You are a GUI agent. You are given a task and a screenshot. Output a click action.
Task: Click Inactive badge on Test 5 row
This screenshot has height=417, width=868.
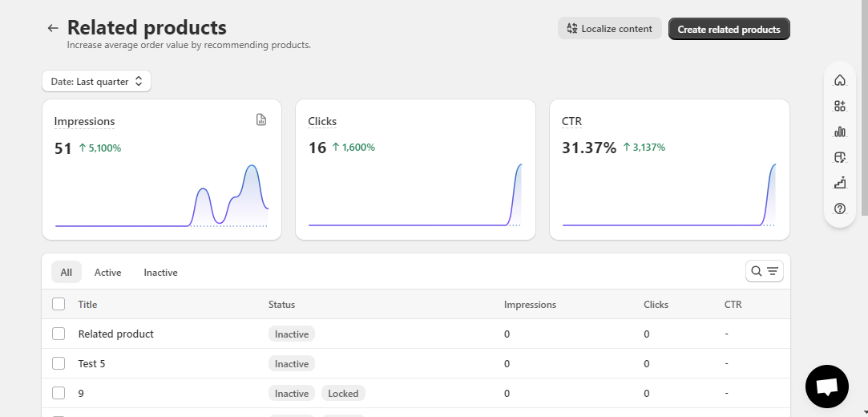point(292,363)
